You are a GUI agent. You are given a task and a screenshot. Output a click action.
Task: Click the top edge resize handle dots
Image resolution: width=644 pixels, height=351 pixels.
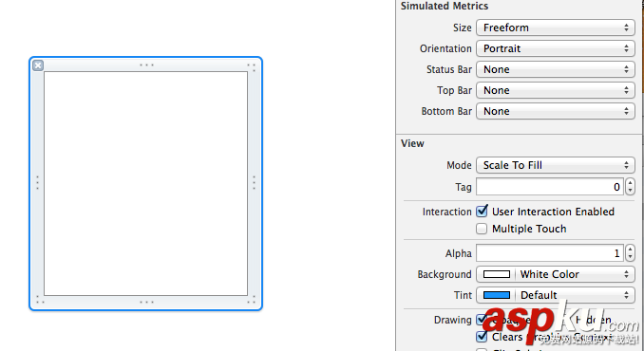146,65
